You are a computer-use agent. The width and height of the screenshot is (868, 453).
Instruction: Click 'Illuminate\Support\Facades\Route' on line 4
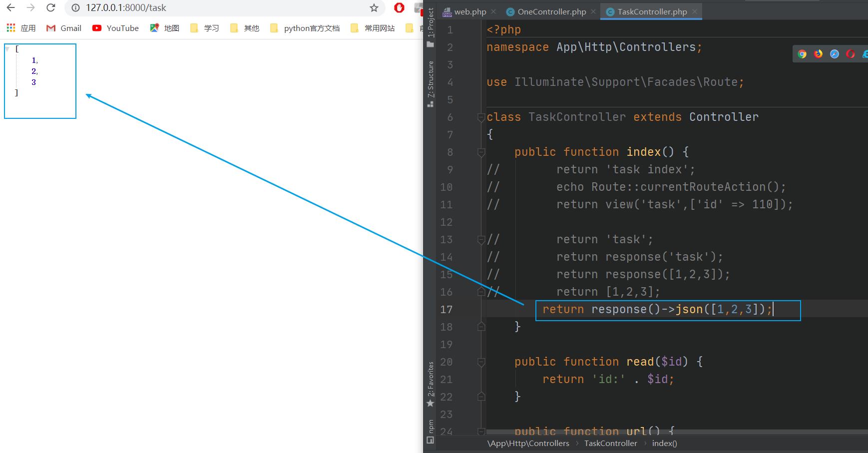626,82
